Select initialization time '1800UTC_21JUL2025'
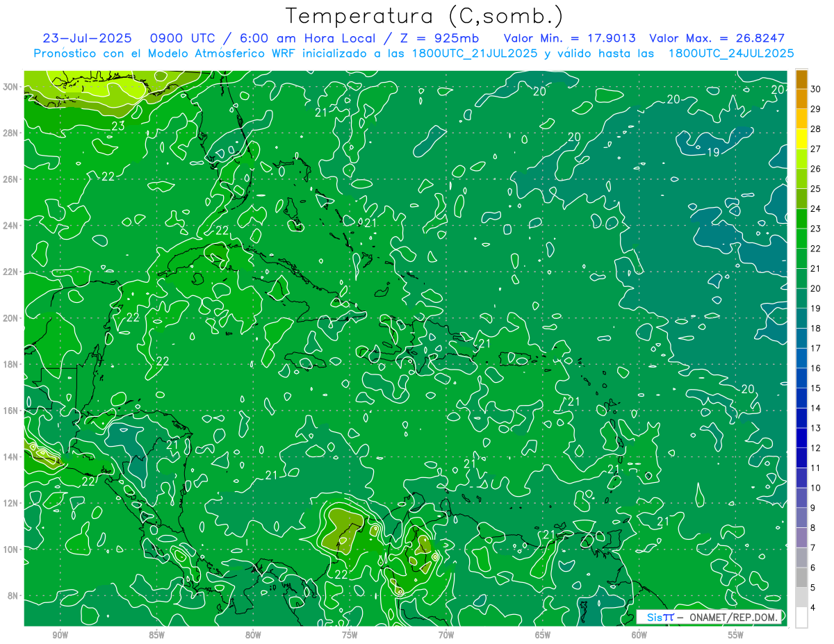834x644 pixels. 475,53
